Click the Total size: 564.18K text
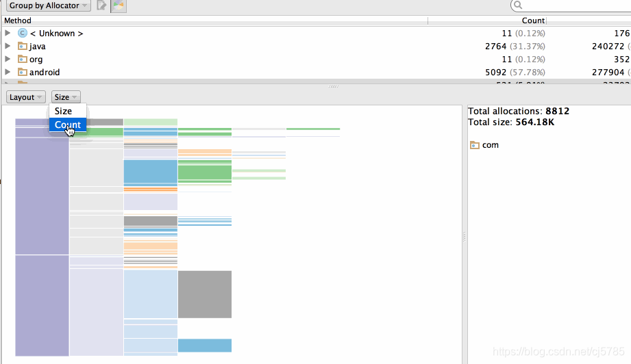 [x=511, y=122]
